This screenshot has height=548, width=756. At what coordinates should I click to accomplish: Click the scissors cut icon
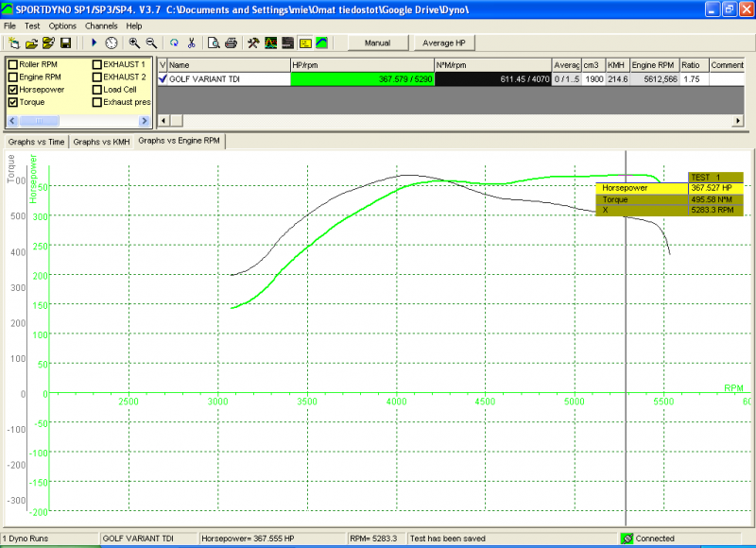point(191,43)
